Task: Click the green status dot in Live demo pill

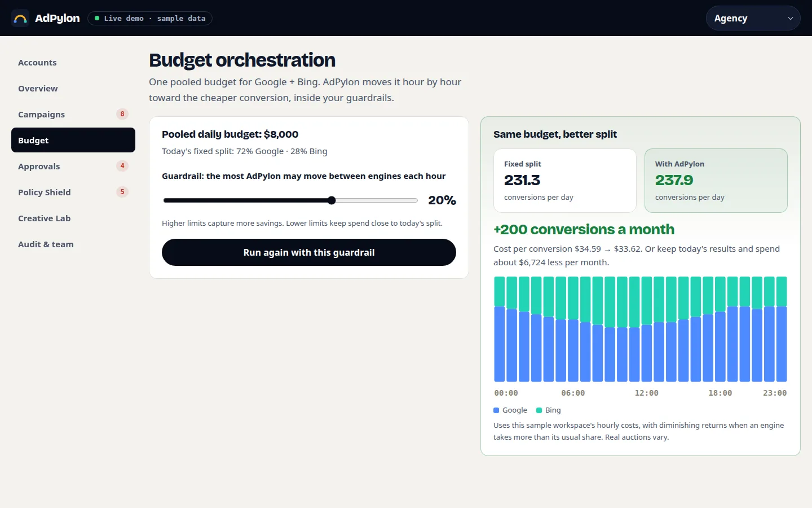Action: (x=97, y=18)
